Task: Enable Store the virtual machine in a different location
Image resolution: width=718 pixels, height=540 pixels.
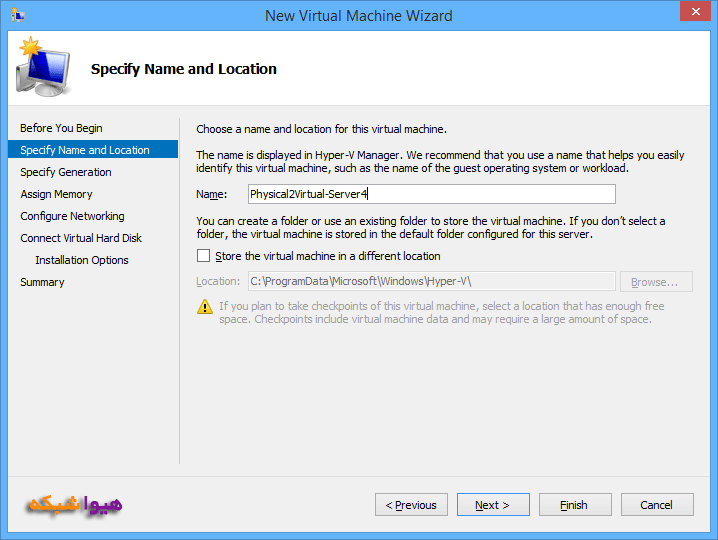Action: click(x=203, y=256)
